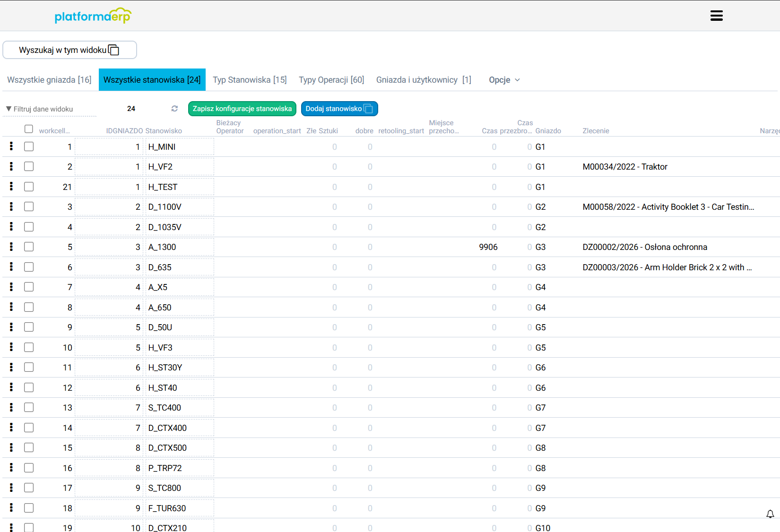Check the D_1035V row checkbox
Screen dimensions: 780x532
pos(29,227)
